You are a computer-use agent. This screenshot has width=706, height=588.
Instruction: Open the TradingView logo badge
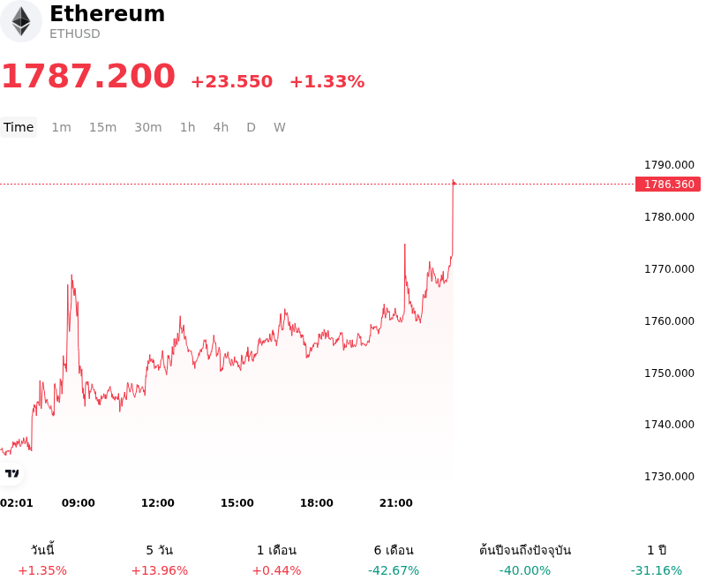(x=11, y=473)
